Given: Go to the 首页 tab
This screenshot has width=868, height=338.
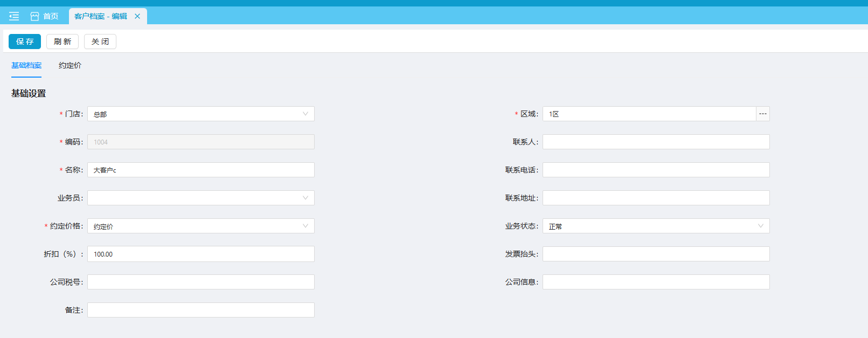Looking at the screenshot, I should (x=51, y=16).
